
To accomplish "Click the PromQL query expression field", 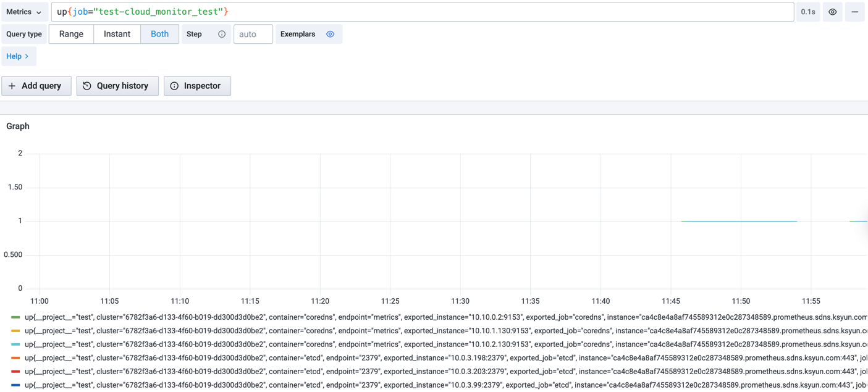I will (420, 12).
